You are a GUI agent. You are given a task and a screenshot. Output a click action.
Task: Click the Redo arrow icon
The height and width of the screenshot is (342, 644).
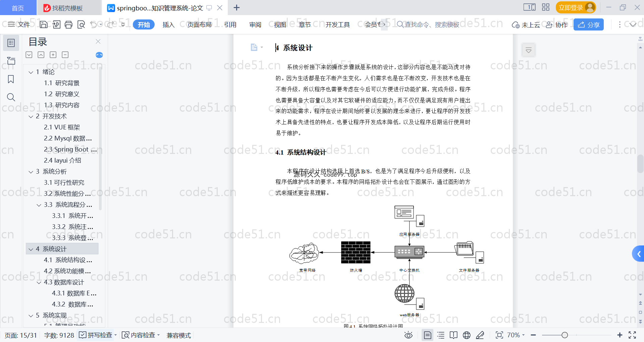tap(110, 24)
